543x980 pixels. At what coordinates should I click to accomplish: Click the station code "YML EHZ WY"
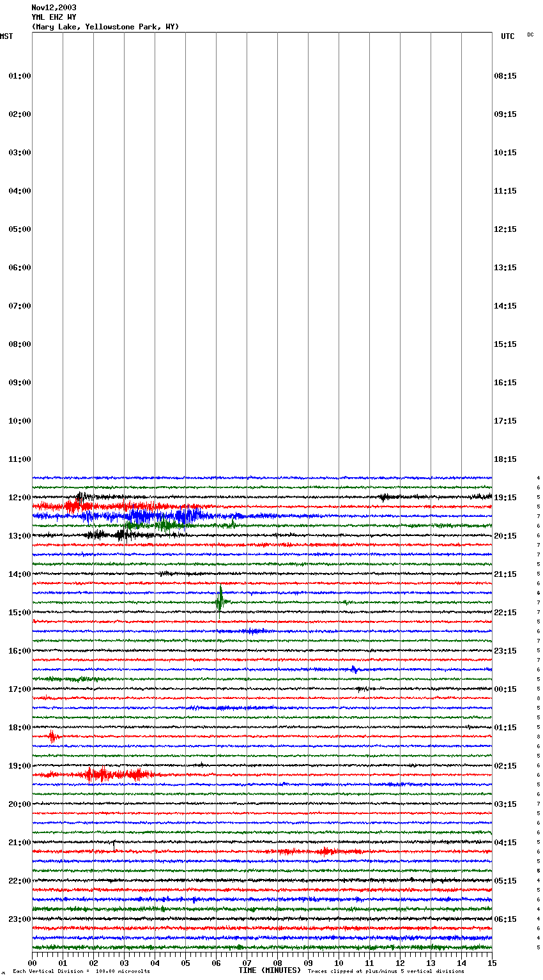coord(54,17)
